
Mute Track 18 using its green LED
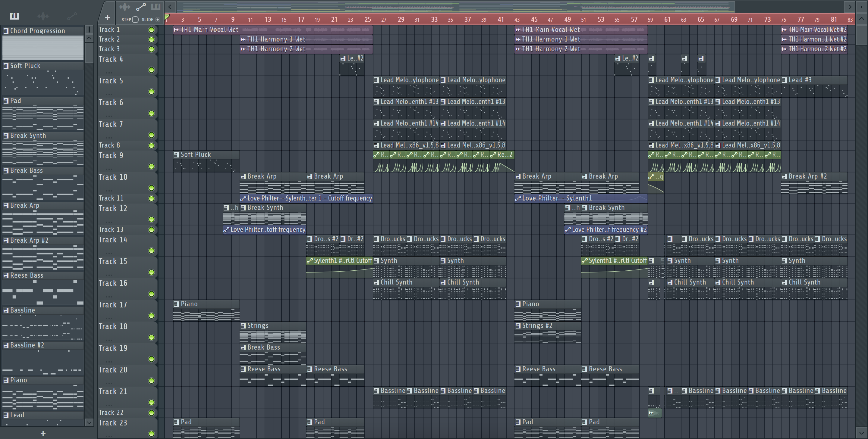(x=151, y=337)
